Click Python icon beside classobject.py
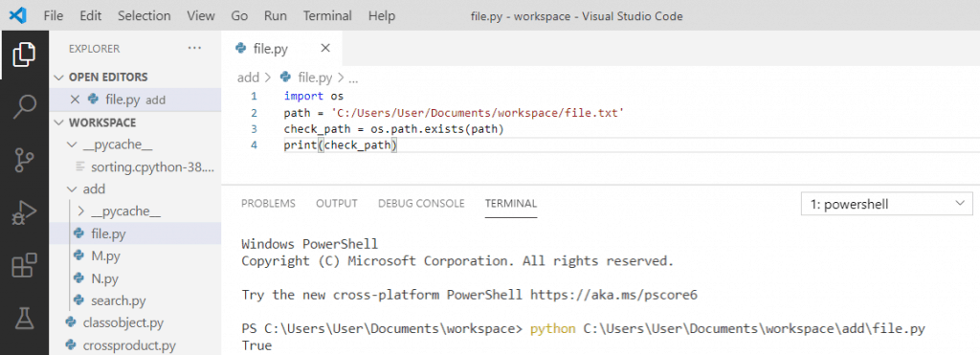 [71, 323]
